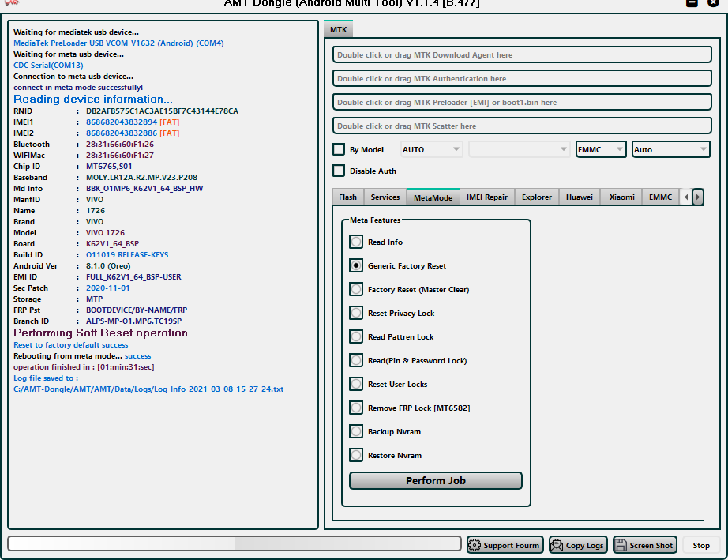Select the Read Info option
The image size is (728, 560).
click(356, 242)
